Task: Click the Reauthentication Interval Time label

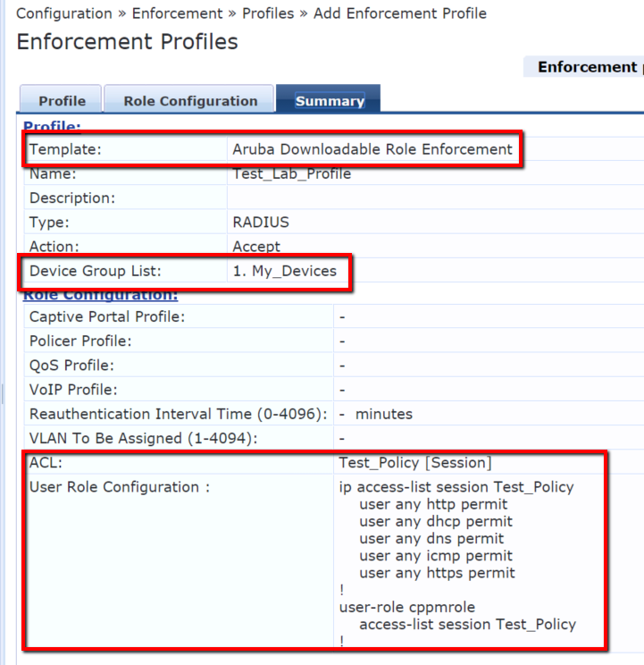Action: click(x=179, y=414)
